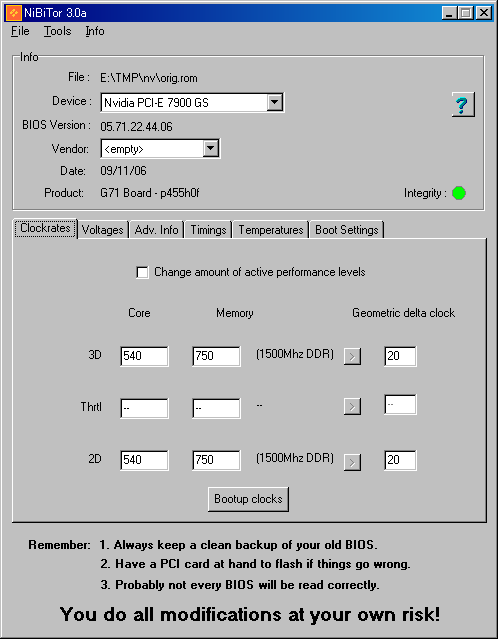Click the NiBiTor title bar app icon
Image resolution: width=498 pixels, height=639 pixels.
[14, 13]
